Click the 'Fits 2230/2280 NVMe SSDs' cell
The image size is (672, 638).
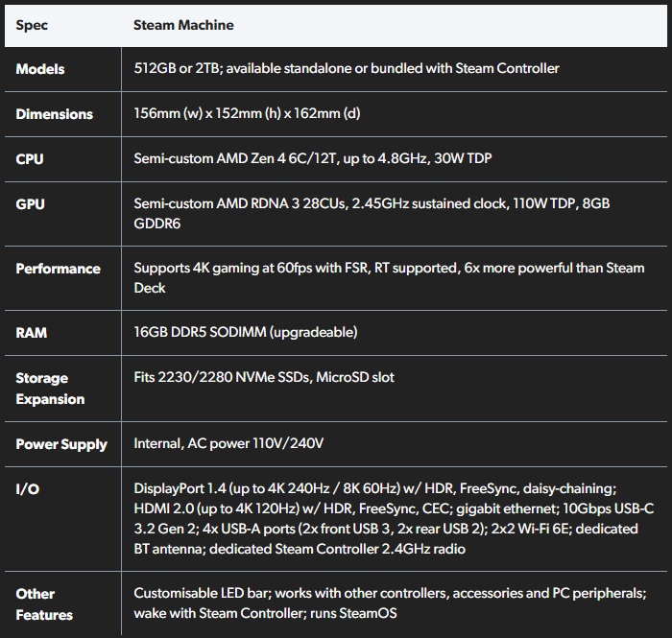[264, 377]
